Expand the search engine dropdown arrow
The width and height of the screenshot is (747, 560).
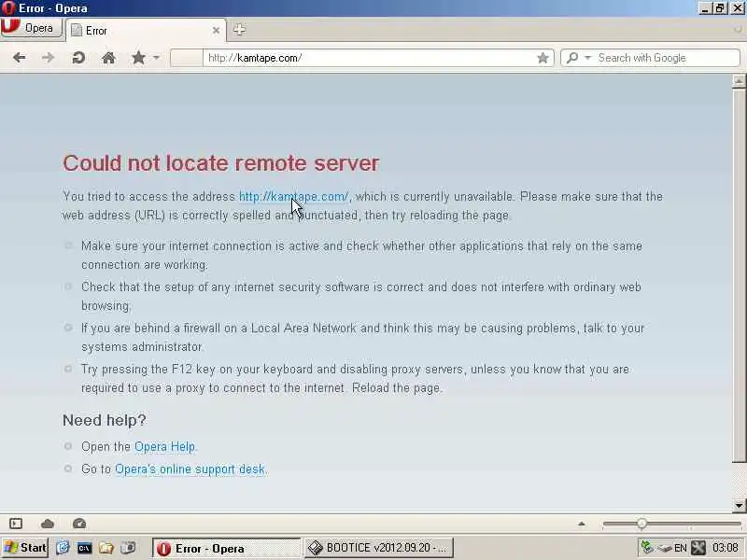tap(587, 58)
